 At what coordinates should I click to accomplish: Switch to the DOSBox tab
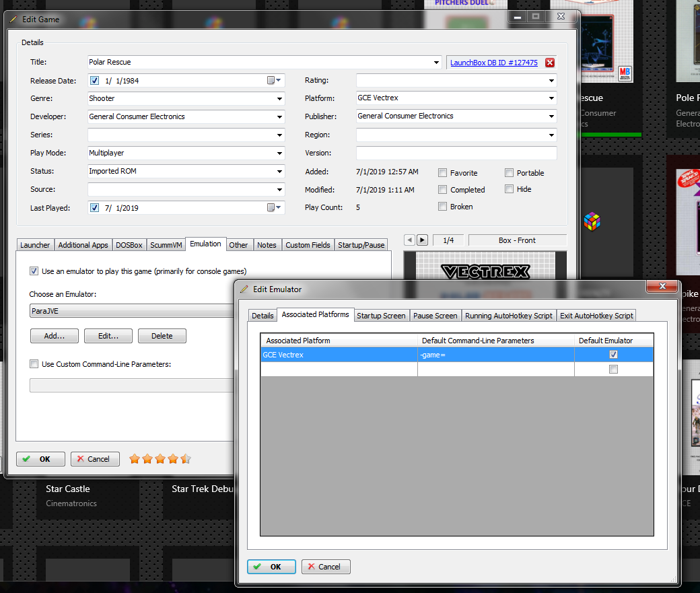129,245
